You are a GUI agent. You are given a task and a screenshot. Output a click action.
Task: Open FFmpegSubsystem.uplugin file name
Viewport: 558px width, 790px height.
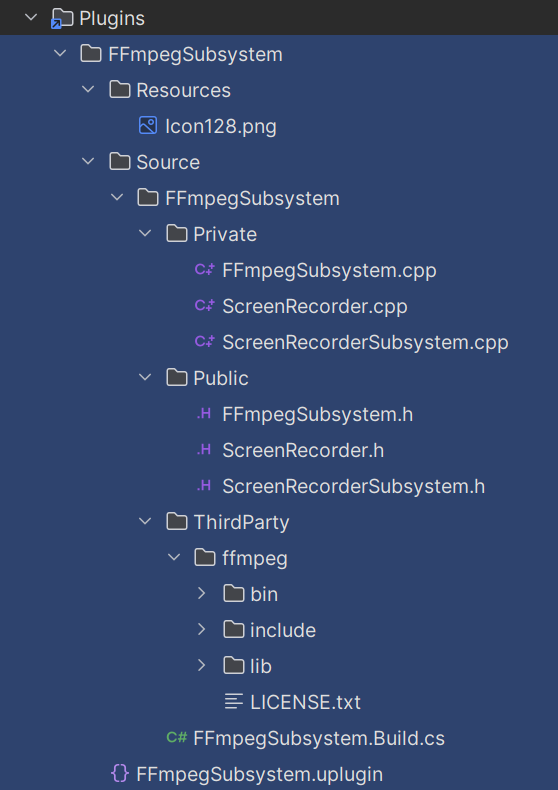[259, 774]
